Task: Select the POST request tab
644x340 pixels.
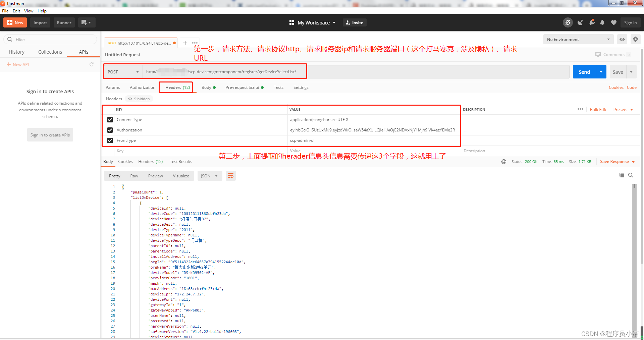Action: click(x=141, y=43)
